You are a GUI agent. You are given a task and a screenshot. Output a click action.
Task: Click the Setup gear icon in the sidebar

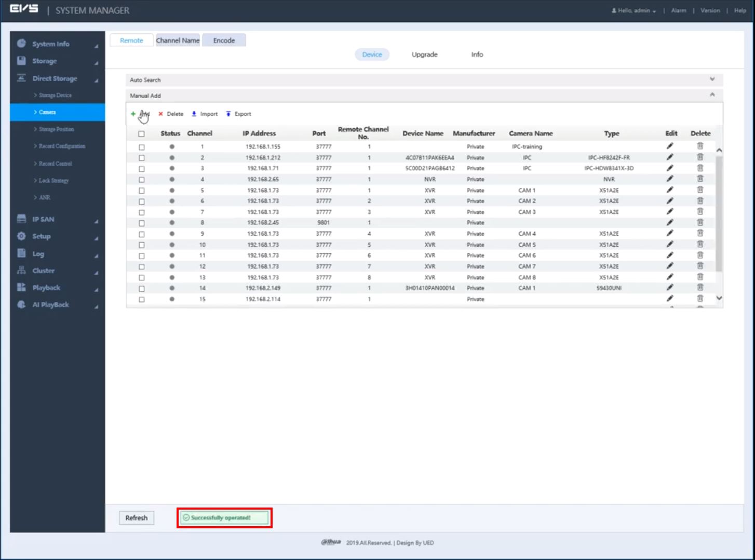coord(21,236)
